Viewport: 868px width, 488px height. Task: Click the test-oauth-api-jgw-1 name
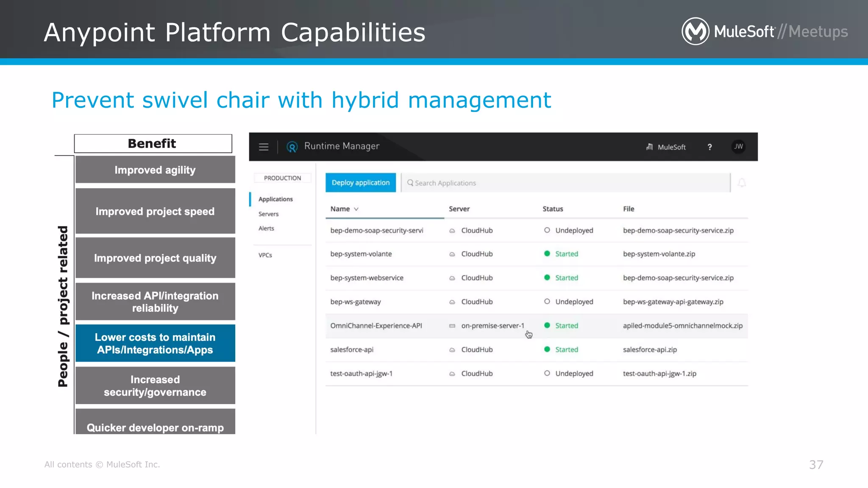[362, 374]
